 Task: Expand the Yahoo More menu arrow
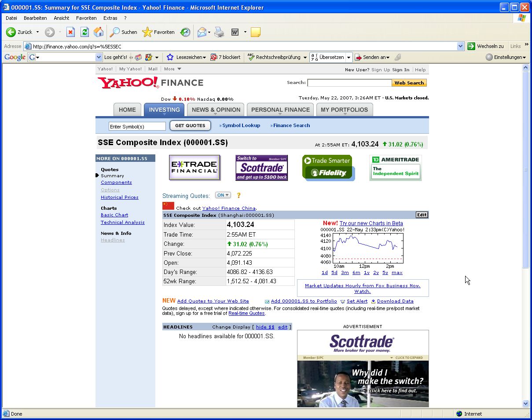click(179, 69)
